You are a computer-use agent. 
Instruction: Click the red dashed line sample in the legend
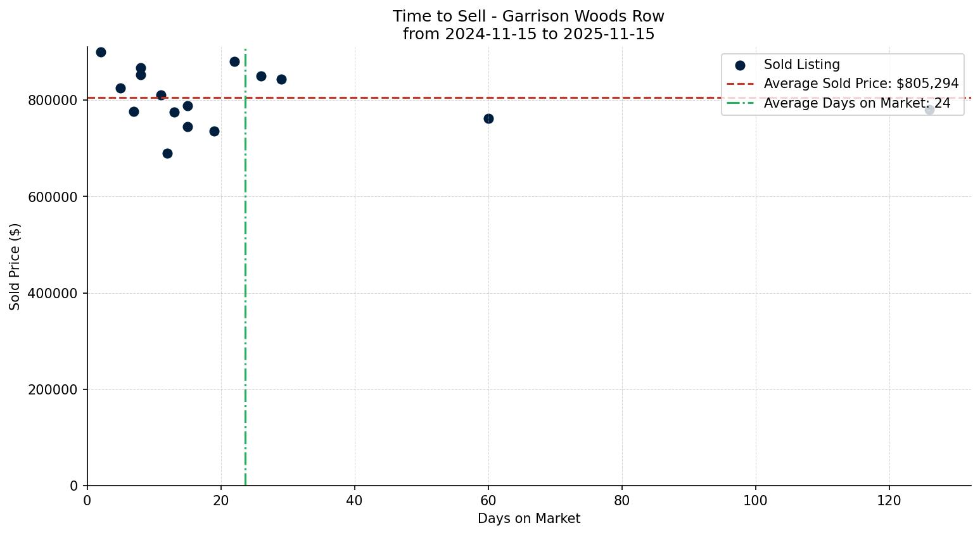740,84
